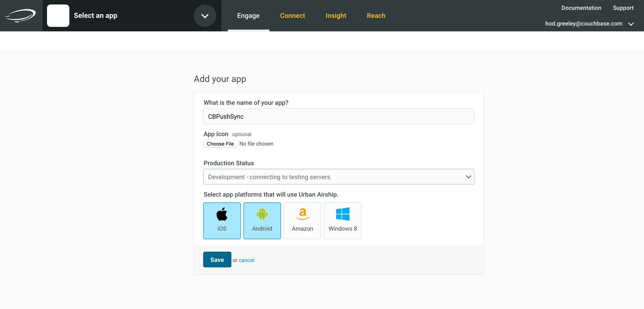Image resolution: width=644 pixels, height=309 pixels.
Task: Click the app name field containing CBPushSync
Action: 338,116
